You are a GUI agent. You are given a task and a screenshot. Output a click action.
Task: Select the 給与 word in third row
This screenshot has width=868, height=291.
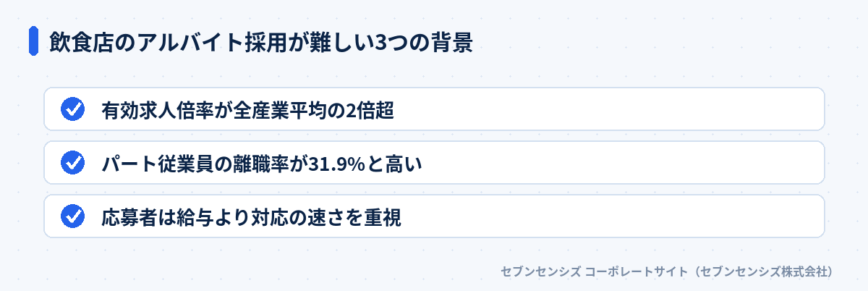(x=192, y=217)
